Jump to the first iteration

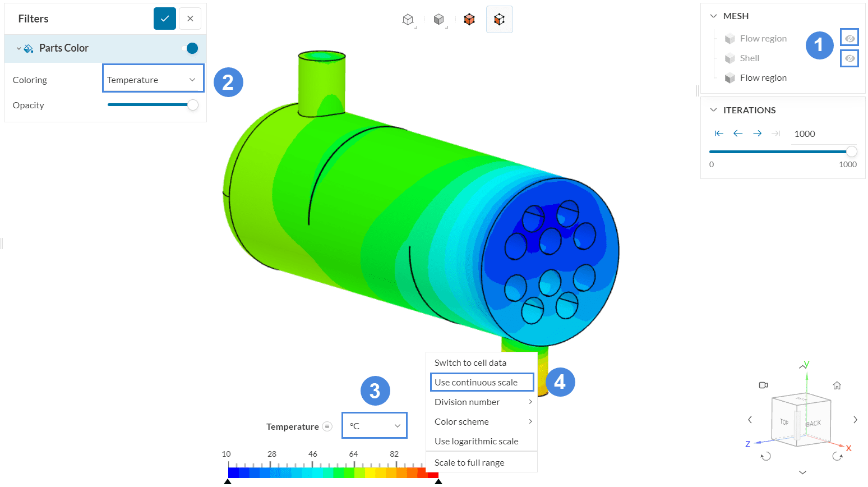coord(719,134)
